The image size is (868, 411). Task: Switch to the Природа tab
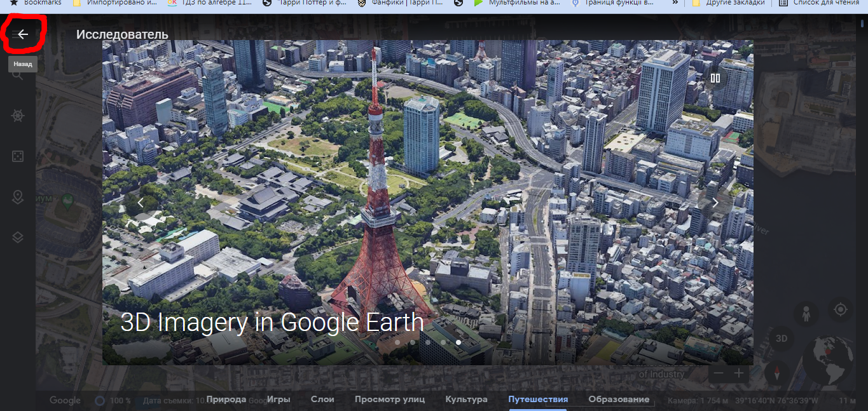226,400
